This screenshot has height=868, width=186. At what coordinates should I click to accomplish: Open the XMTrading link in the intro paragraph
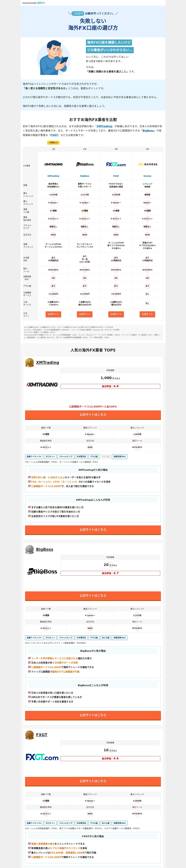point(104,126)
